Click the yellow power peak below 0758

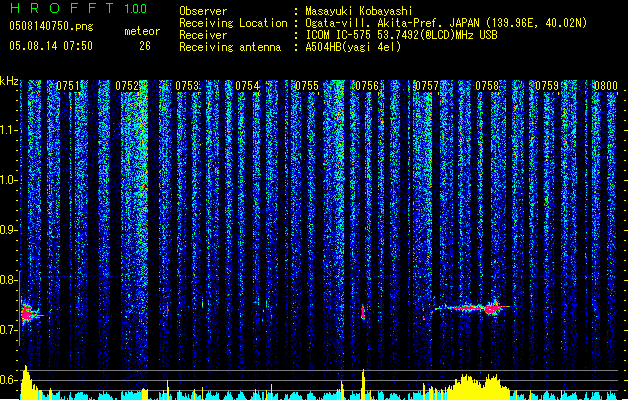pos(477,387)
